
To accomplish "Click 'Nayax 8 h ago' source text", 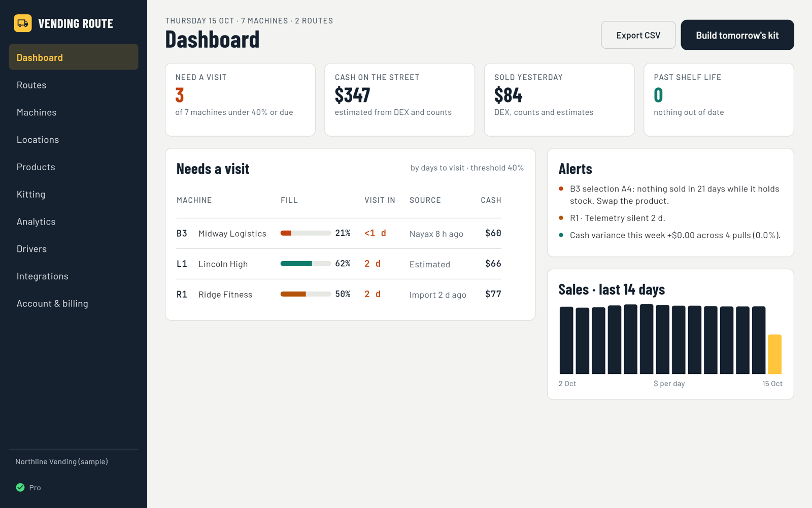I will tap(436, 234).
